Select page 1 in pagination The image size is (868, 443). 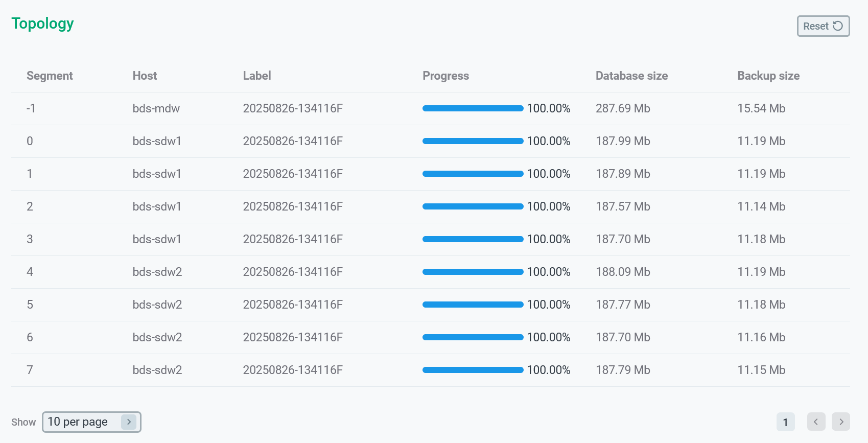point(785,422)
